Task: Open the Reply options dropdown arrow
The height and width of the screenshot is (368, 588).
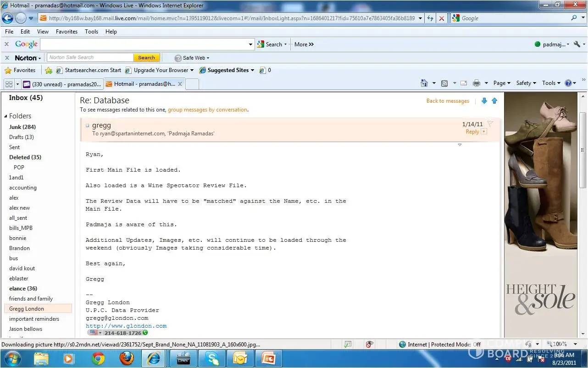Action: tap(484, 132)
